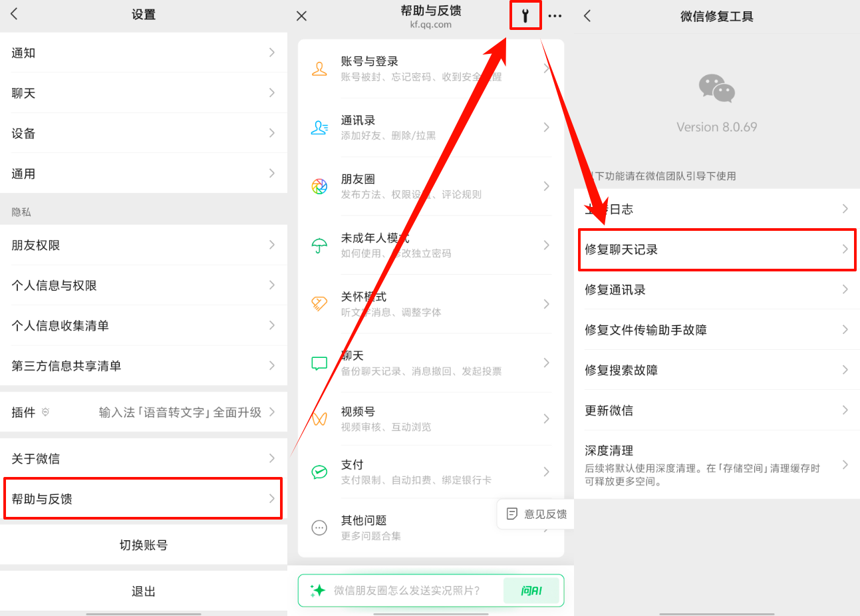Tap the AI sparkle icon in search bar
The height and width of the screenshot is (616, 860).
pos(317,590)
